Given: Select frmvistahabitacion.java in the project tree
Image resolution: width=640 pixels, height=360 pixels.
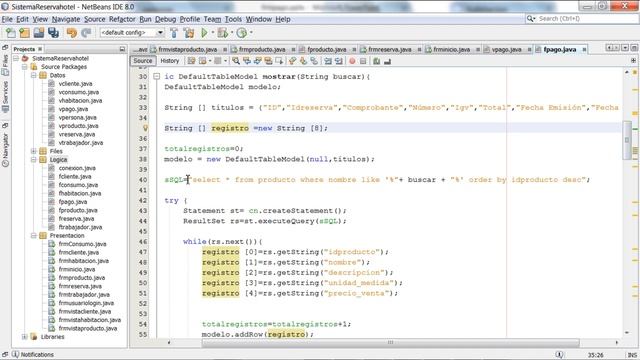Looking at the screenshot, I should [x=89, y=320].
